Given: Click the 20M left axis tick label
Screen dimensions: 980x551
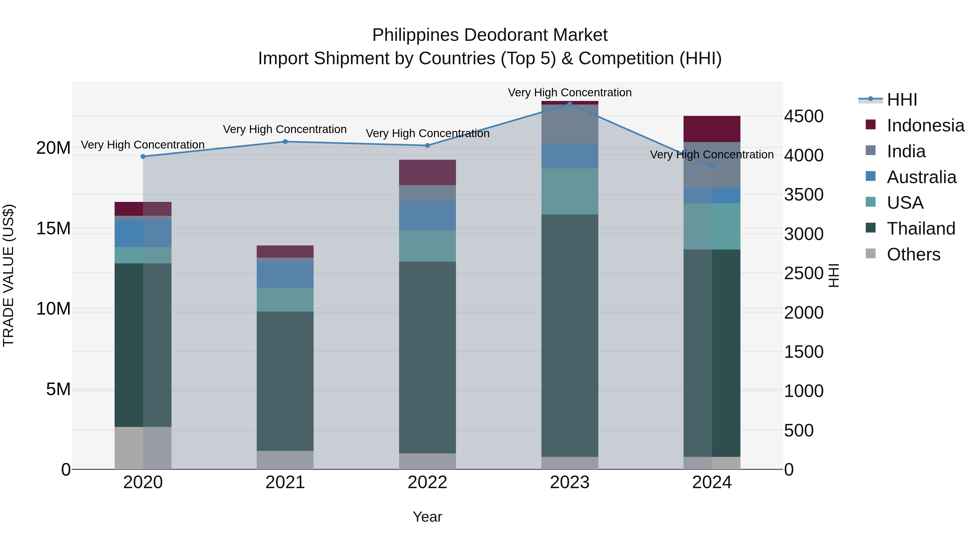Looking at the screenshot, I should 54,148.
